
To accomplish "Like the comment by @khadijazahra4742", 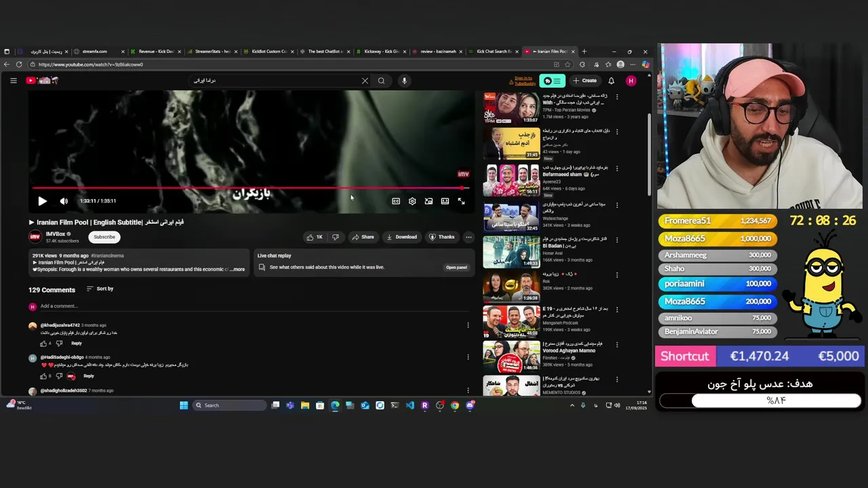I will point(43,344).
